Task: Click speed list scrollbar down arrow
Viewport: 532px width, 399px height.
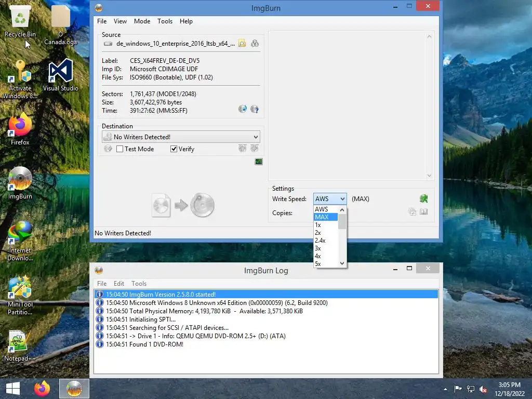Action: click(342, 263)
